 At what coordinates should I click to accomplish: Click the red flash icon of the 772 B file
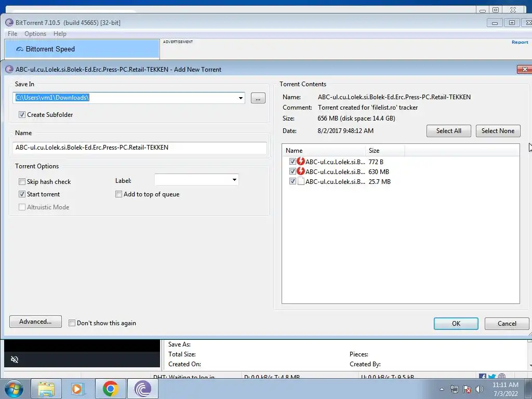(x=301, y=162)
